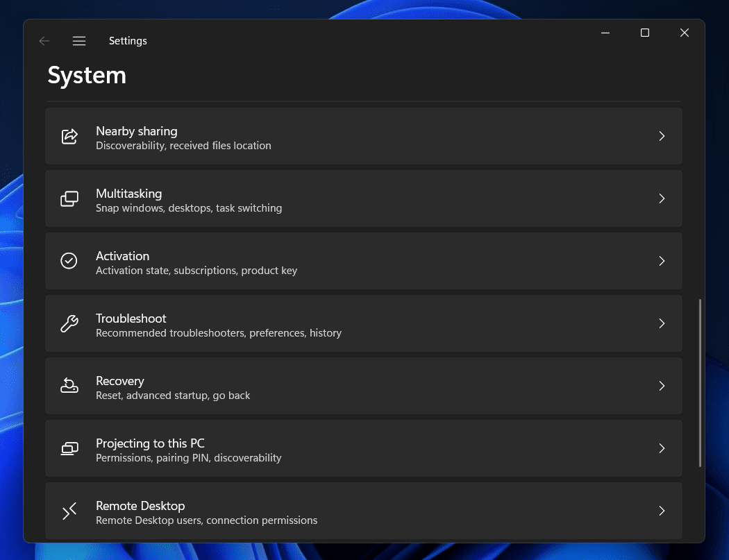The height and width of the screenshot is (560, 729).
Task: Maximize the Settings window
Action: tap(645, 33)
